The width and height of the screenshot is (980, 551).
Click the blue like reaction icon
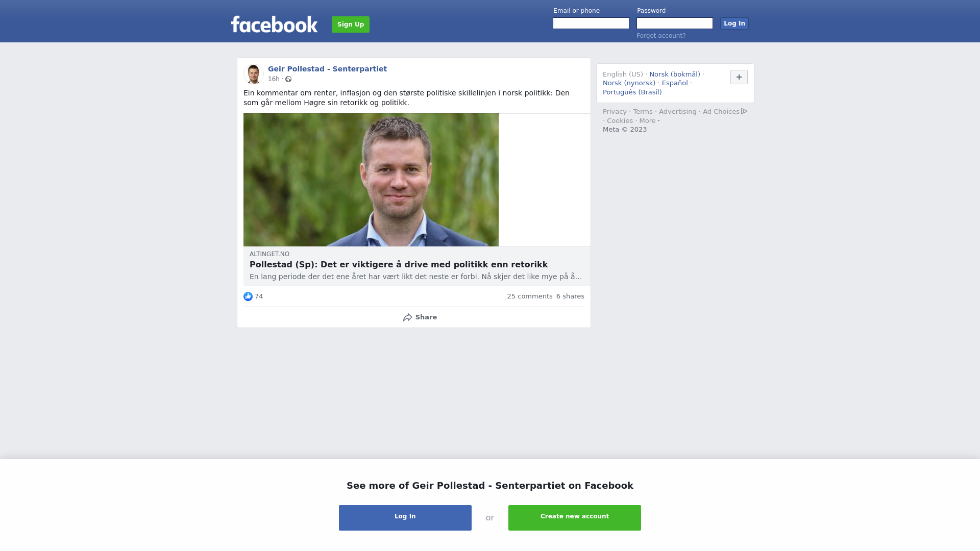pos(248,296)
